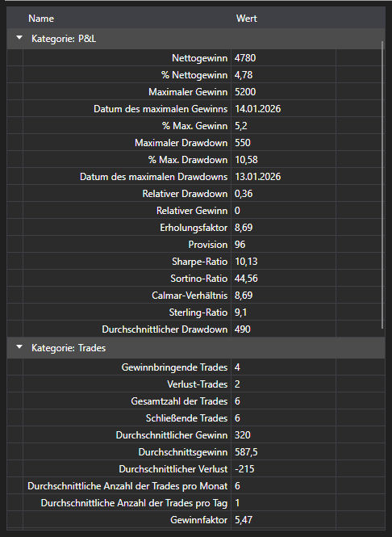Image resolution: width=392 pixels, height=537 pixels.
Task: Select the Schließende Trades value 6
Action: click(x=237, y=418)
